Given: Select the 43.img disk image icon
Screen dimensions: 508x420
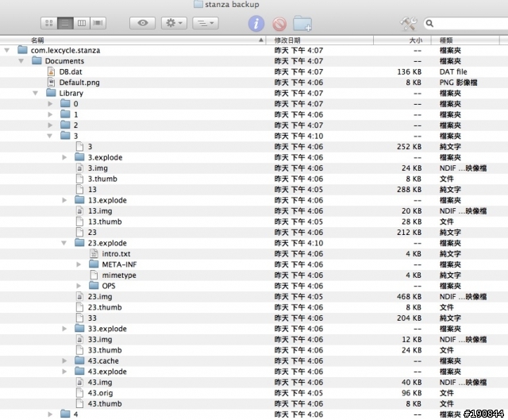Looking at the screenshot, I should click(x=79, y=382).
